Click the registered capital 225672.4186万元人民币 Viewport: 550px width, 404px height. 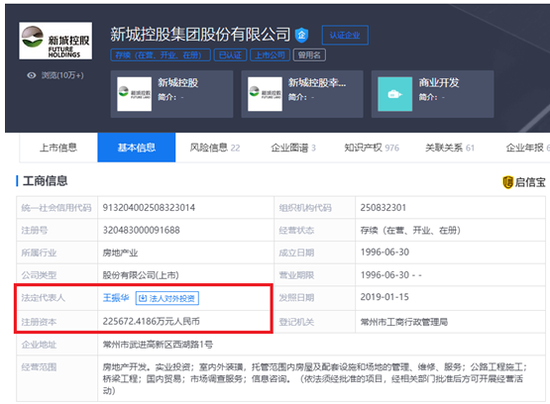pos(151,321)
